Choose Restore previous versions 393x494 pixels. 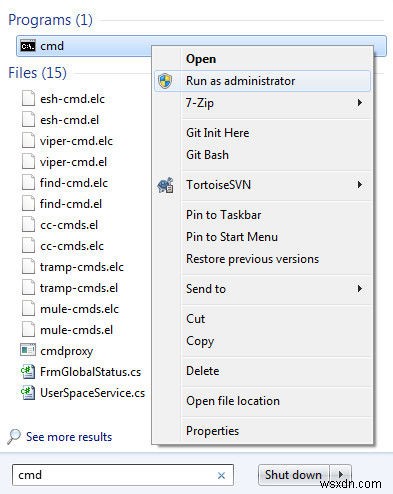pyautogui.click(x=252, y=259)
